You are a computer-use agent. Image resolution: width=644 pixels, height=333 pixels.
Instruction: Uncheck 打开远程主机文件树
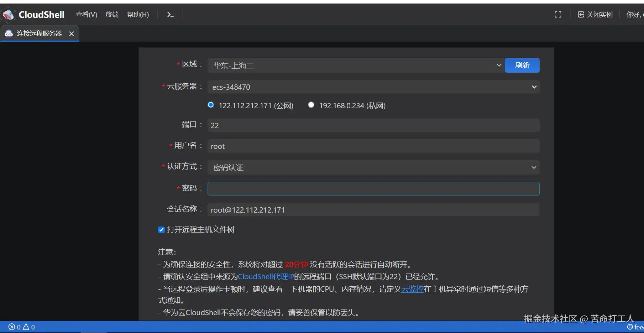(x=161, y=229)
